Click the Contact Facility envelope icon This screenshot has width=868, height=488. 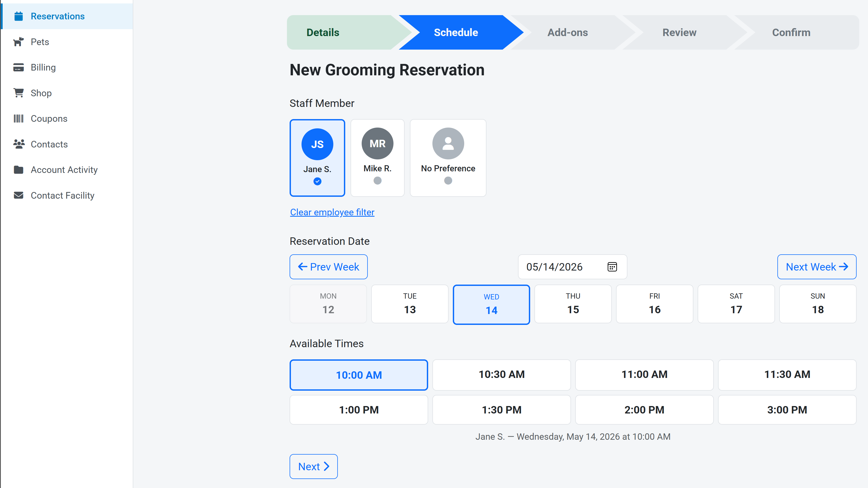point(19,195)
